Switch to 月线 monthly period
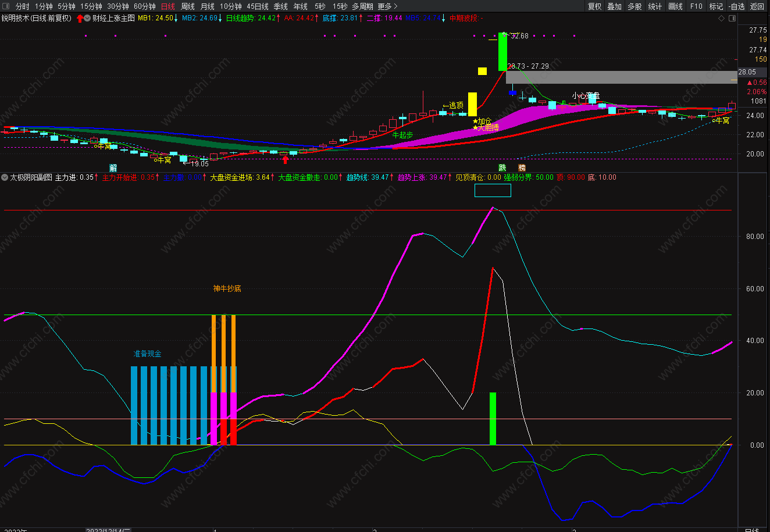Image resolution: width=770 pixels, height=532 pixels. tap(208, 6)
